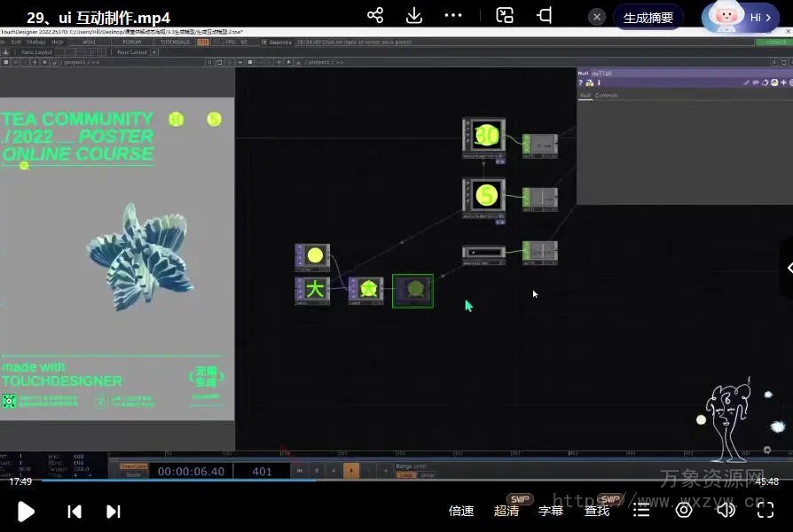Image resolution: width=793 pixels, height=532 pixels.
Task: Click the picture-in-picture icon
Action: click(x=505, y=16)
